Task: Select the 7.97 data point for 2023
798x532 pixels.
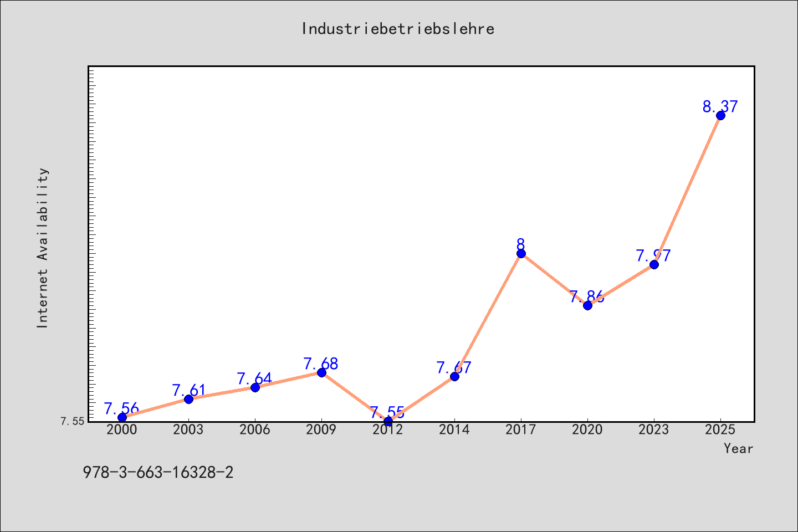Action: (654, 264)
